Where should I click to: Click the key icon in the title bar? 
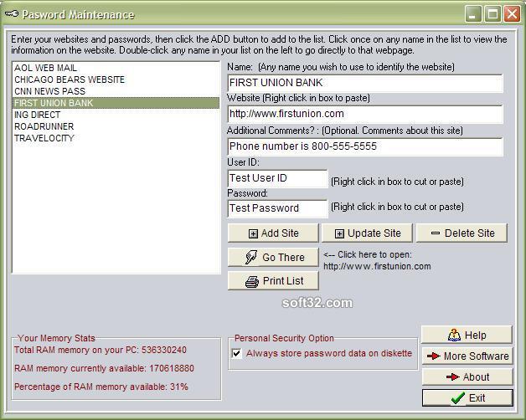point(12,14)
